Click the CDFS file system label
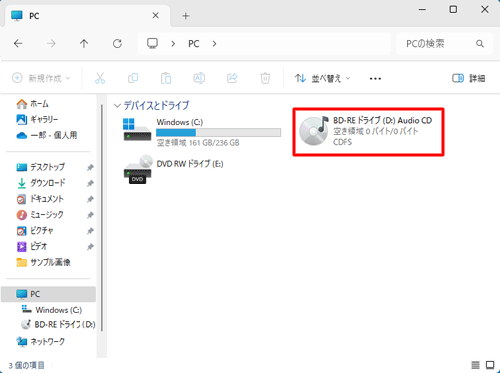Image resolution: width=500 pixels, height=373 pixels. (342, 142)
